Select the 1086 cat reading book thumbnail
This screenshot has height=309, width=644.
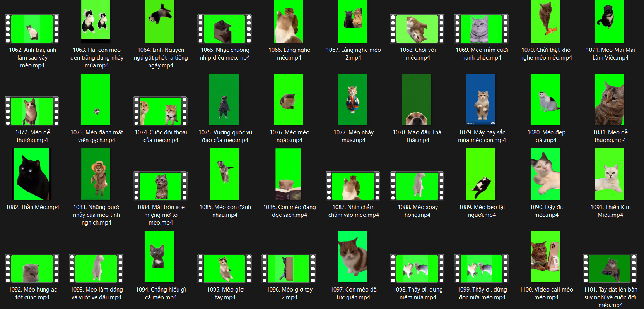pyautogui.click(x=288, y=174)
